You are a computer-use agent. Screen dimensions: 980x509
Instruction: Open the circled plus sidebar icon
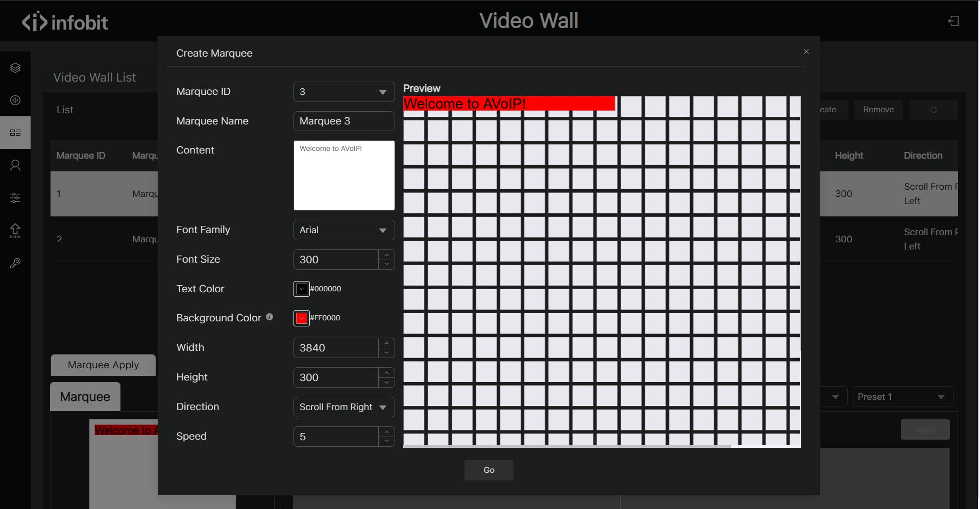pos(15,100)
